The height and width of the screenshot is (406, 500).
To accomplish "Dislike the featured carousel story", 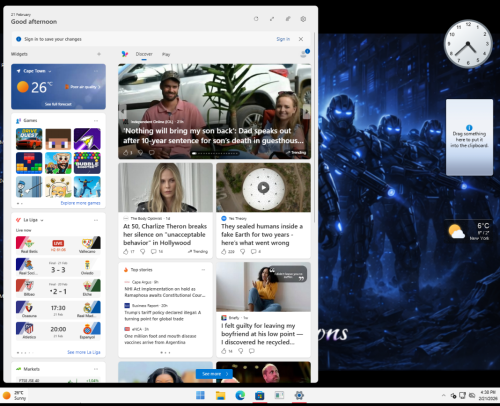I will click(140, 153).
